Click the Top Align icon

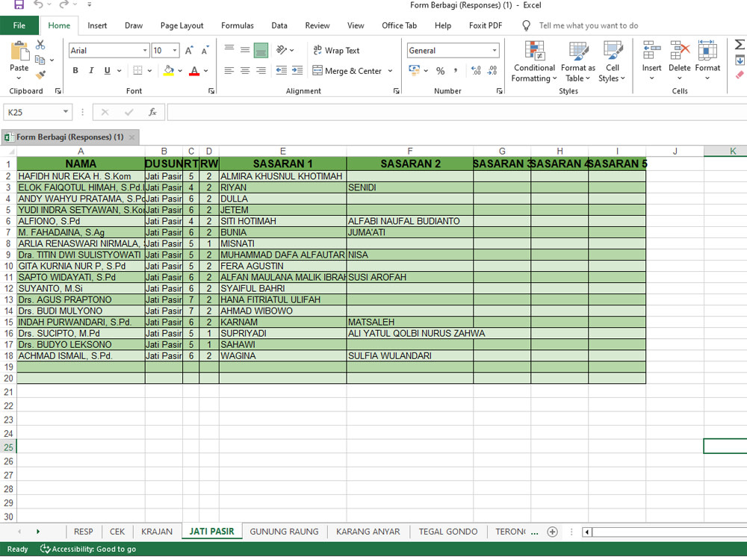click(x=229, y=49)
